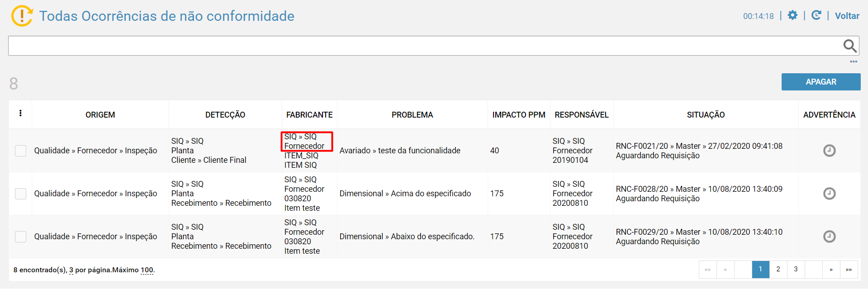Sort by DETECÇÃO column header
This screenshot has width=868, height=289.
point(225,115)
